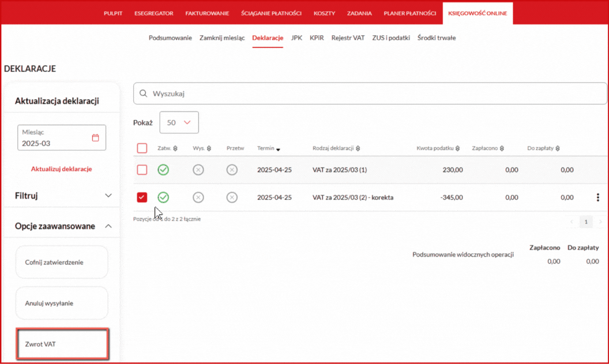Screen dimensions: 609x364
Task: Open the calendar icon in Miesiąc field
Action: tap(96, 138)
